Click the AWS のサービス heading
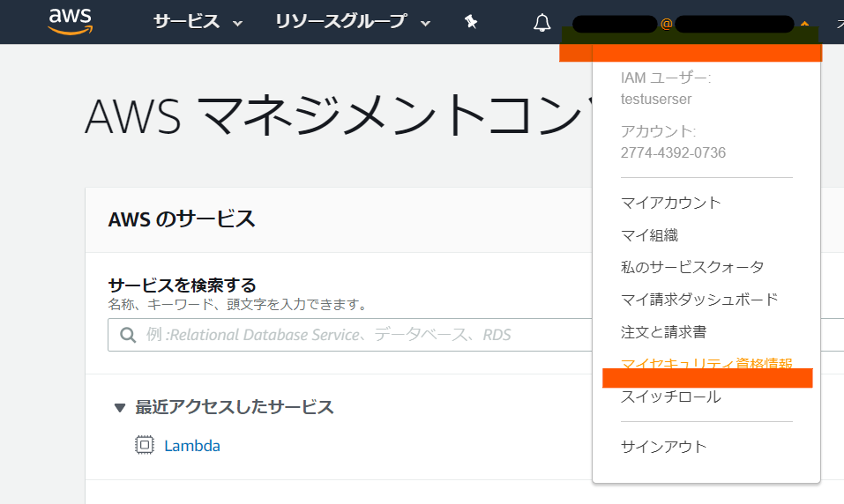Viewport: 844px width, 504px height. tap(182, 219)
